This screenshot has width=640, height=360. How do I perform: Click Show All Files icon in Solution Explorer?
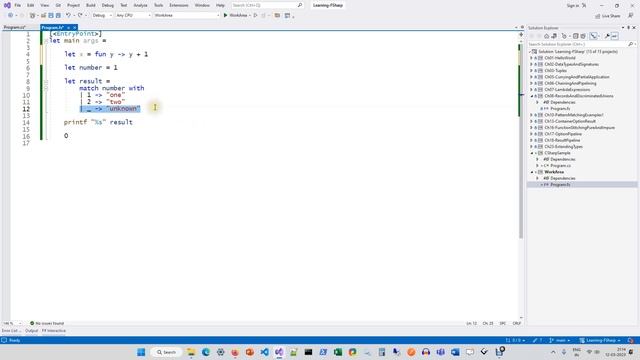(583, 36)
